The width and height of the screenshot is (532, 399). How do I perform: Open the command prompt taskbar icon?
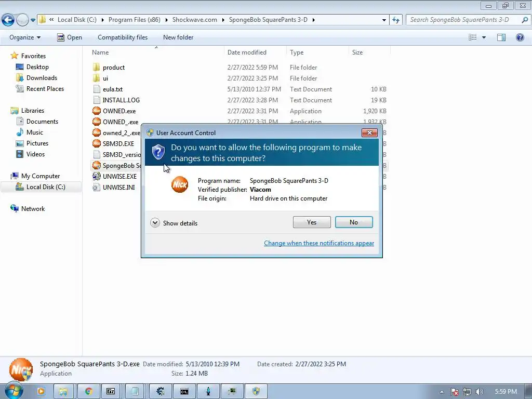(x=184, y=391)
